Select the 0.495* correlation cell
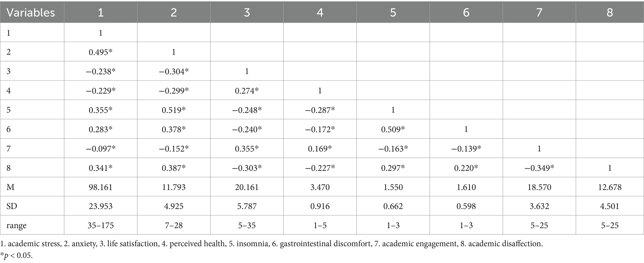Screen dimensions: 644x263 [x=101, y=52]
